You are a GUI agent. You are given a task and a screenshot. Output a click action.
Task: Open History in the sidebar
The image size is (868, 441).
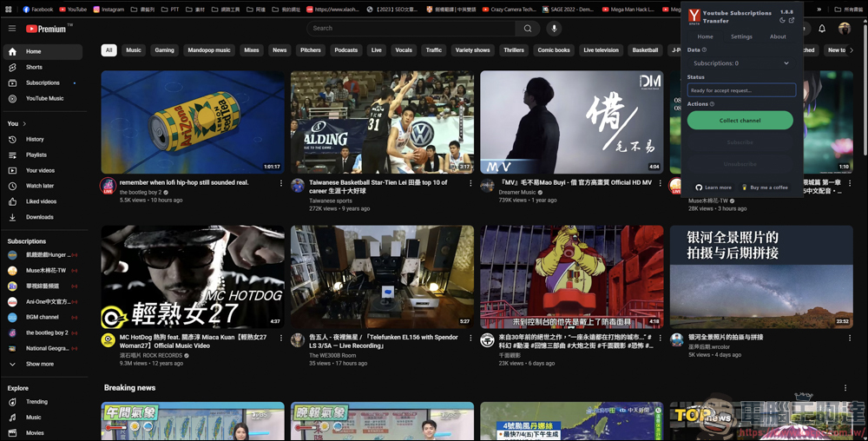pyautogui.click(x=43, y=140)
